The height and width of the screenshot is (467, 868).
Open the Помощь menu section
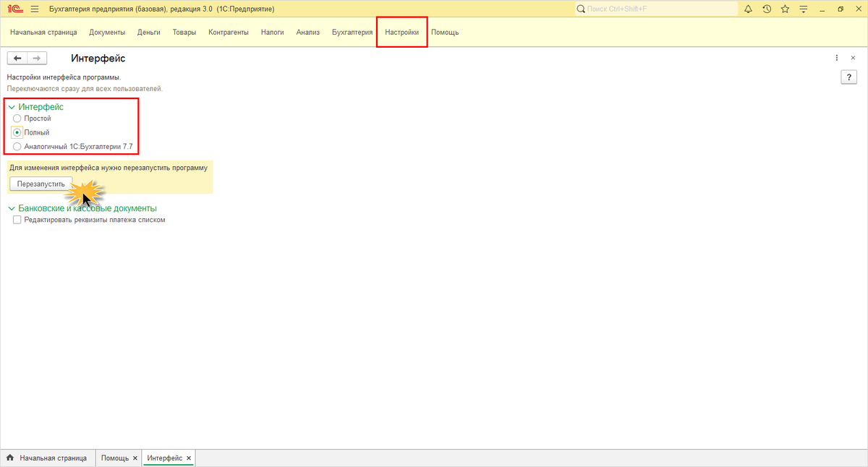445,33
